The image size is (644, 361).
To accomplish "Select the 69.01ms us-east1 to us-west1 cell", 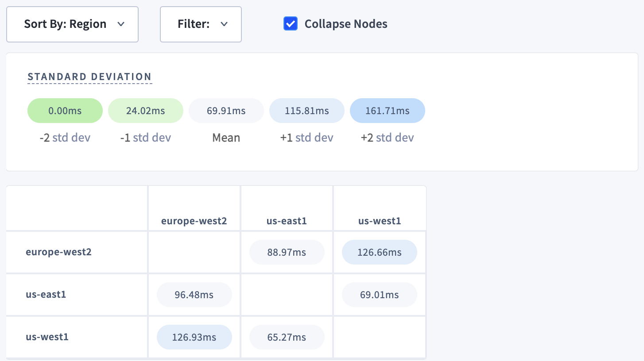I will pyautogui.click(x=379, y=295).
